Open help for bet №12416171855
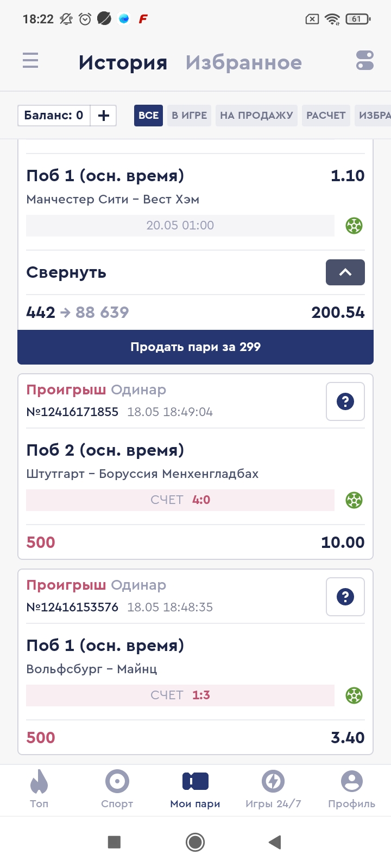Image resolution: width=391 pixels, height=868 pixels. 345,401
